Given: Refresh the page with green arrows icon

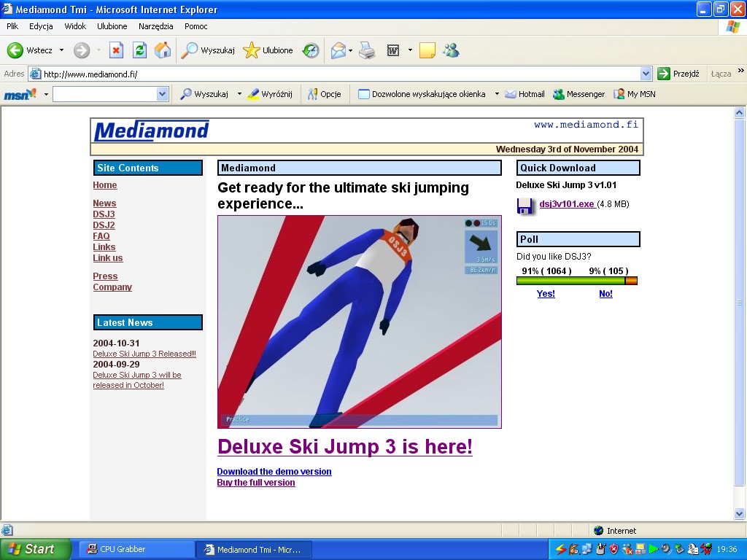Looking at the screenshot, I should [139, 50].
